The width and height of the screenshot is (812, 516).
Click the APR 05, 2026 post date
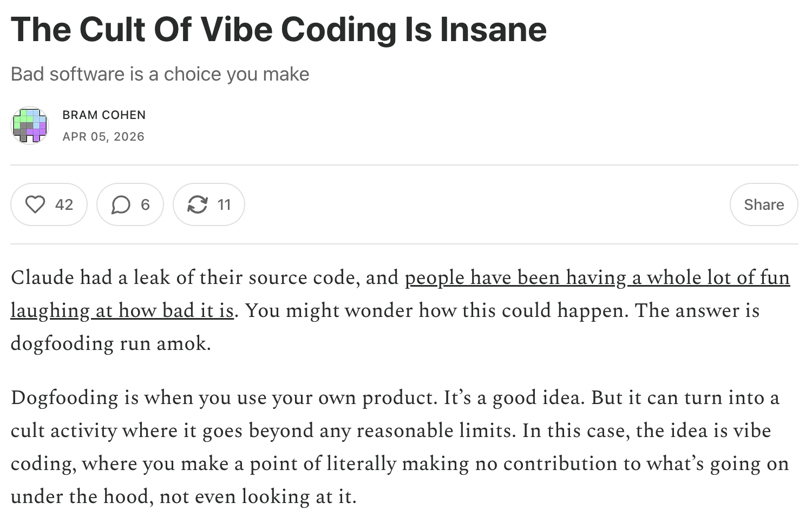pos(103,136)
